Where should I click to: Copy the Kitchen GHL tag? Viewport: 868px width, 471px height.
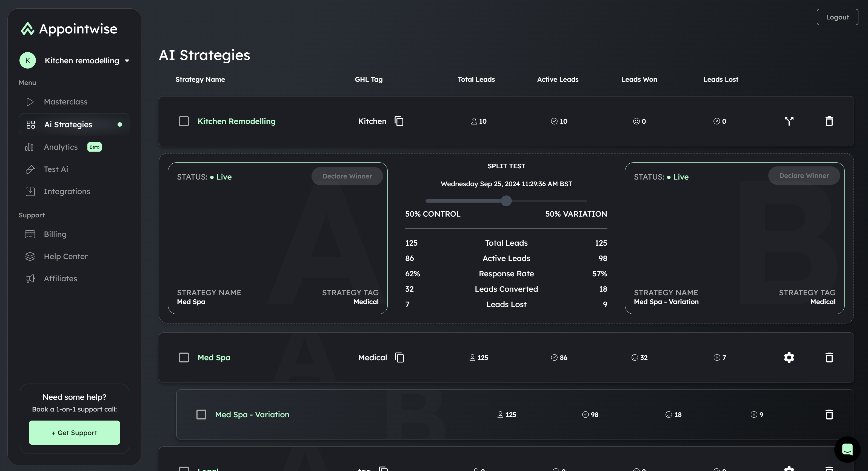point(399,121)
